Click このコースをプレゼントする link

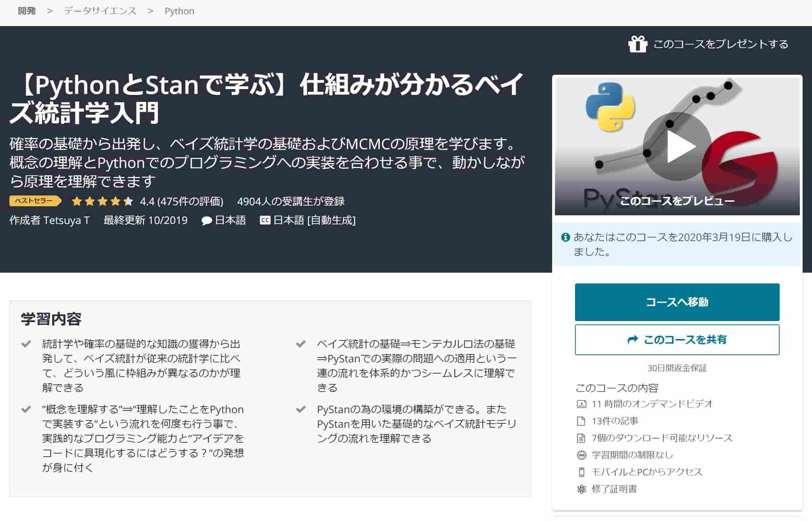[721, 44]
